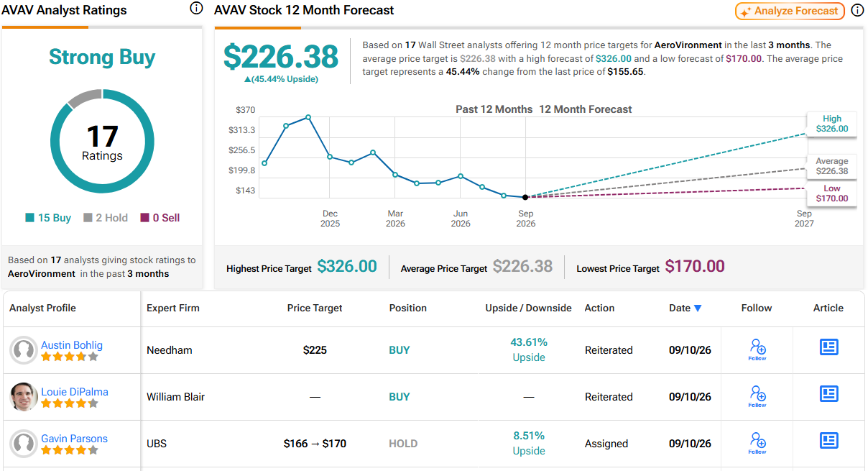Open Needham article icon

(x=829, y=347)
